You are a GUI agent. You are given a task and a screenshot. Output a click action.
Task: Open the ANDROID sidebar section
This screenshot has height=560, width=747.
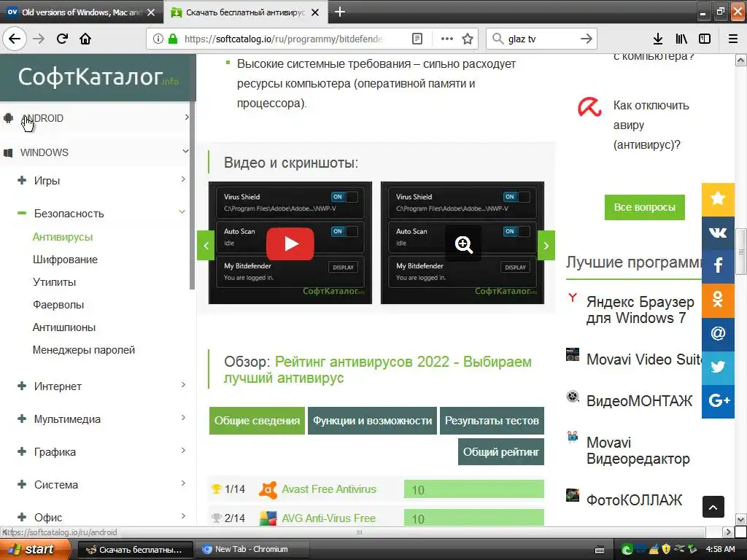click(x=42, y=118)
